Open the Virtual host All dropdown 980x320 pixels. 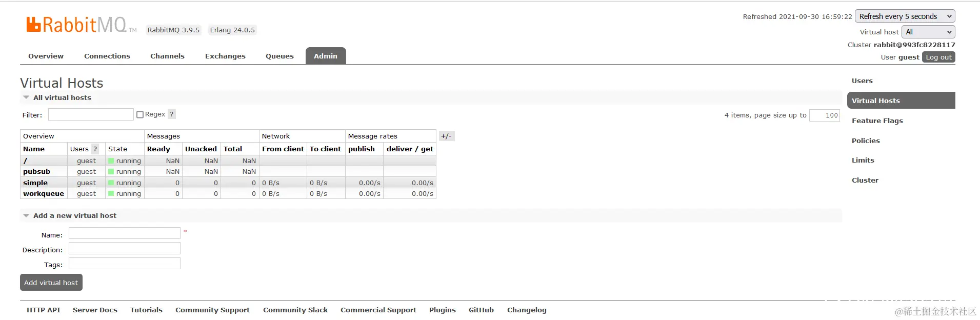[x=929, y=32]
